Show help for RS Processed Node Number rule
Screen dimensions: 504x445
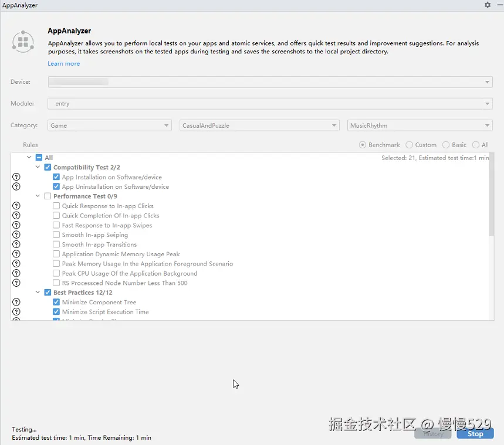click(x=16, y=283)
